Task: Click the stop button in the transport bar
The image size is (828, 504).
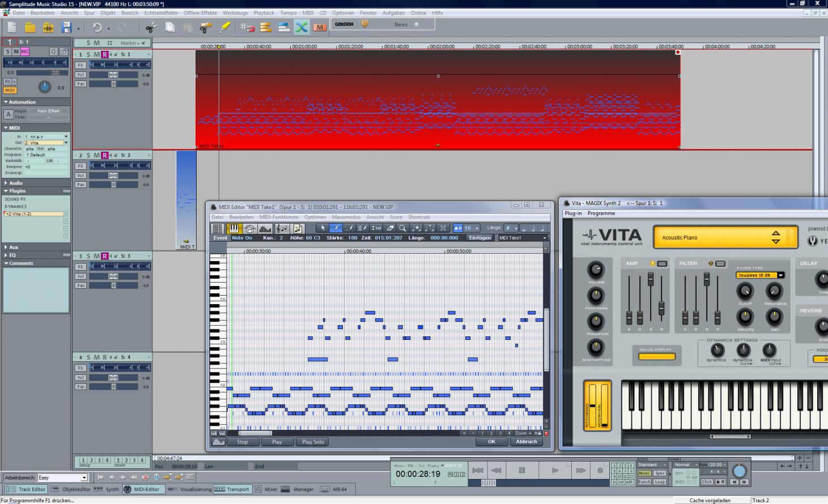Action: [522, 470]
